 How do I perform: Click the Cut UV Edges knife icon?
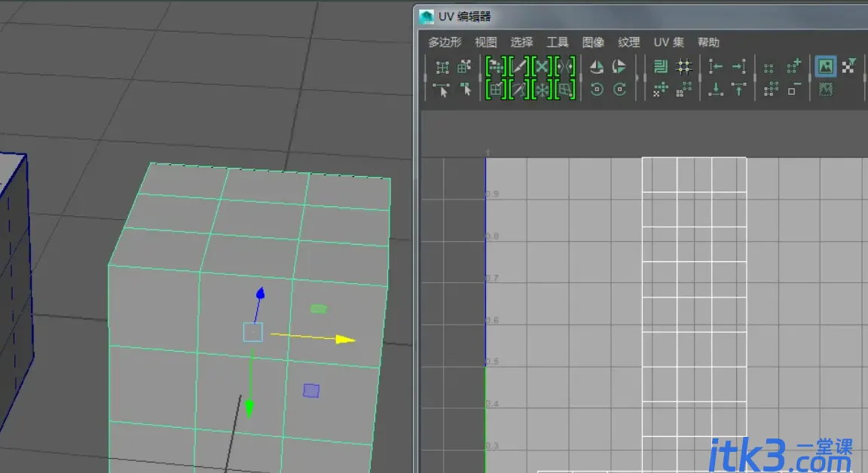[x=518, y=67]
